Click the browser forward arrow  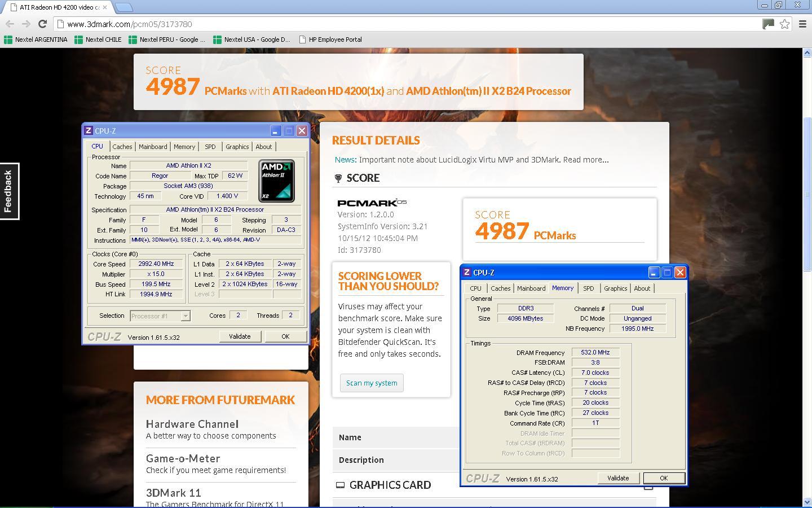(26, 24)
